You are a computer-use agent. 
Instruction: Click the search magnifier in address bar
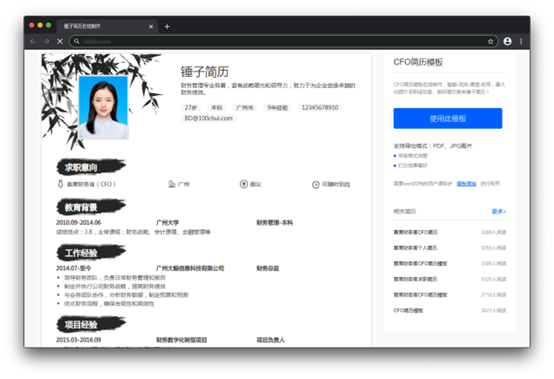tap(77, 41)
